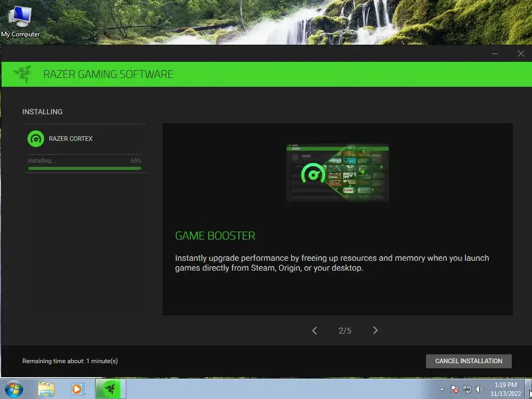Click the Show Desktop strip on the taskbar
Image resolution: width=532 pixels, height=399 pixels.
[x=529, y=389]
